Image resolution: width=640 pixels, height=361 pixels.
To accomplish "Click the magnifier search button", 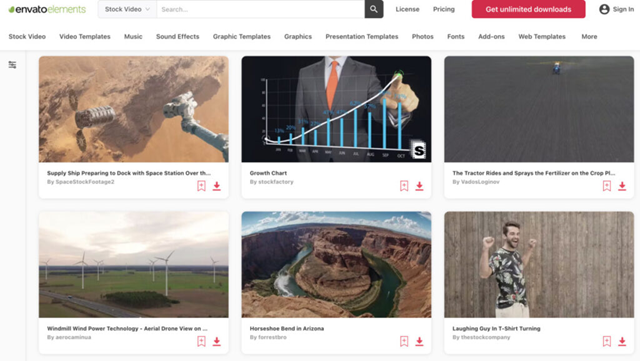I will 374,9.
